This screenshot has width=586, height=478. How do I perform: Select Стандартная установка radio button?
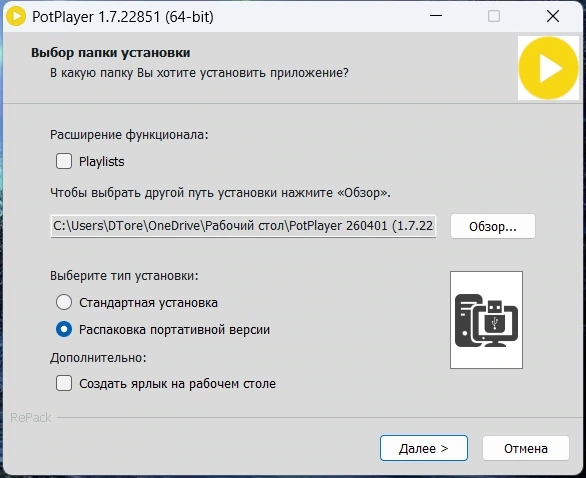[x=64, y=302]
